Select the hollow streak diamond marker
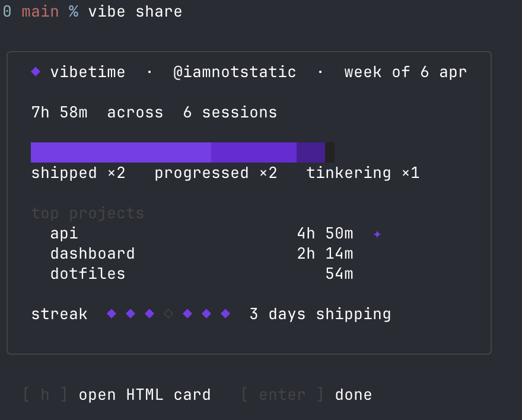522x420 pixels. pyautogui.click(x=169, y=313)
